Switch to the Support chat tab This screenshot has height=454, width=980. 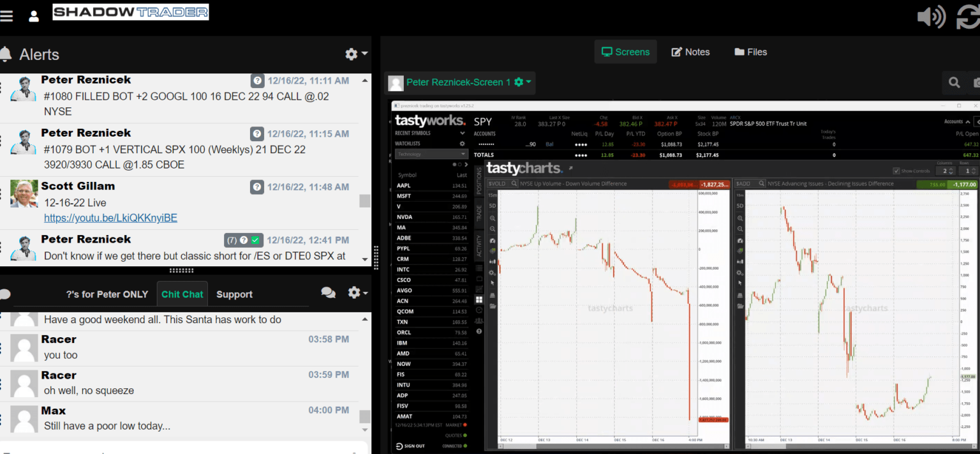coord(234,294)
